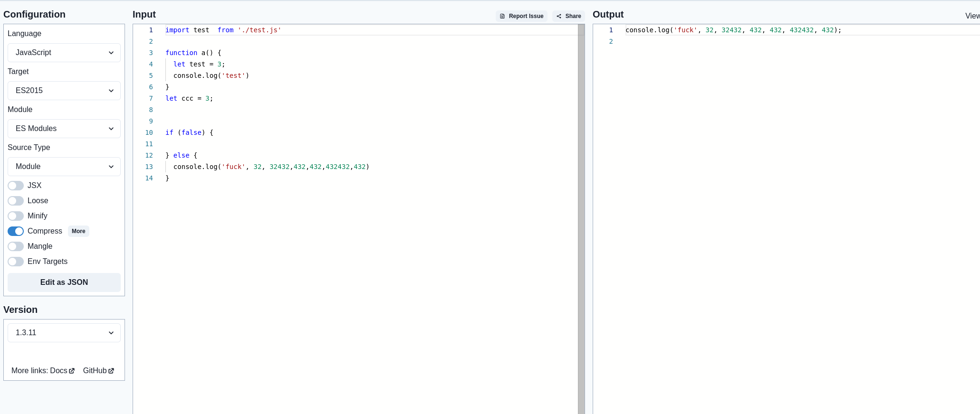Click 'function a() {' on line 3
Screen dimensions: 980x414
[x=193, y=53]
